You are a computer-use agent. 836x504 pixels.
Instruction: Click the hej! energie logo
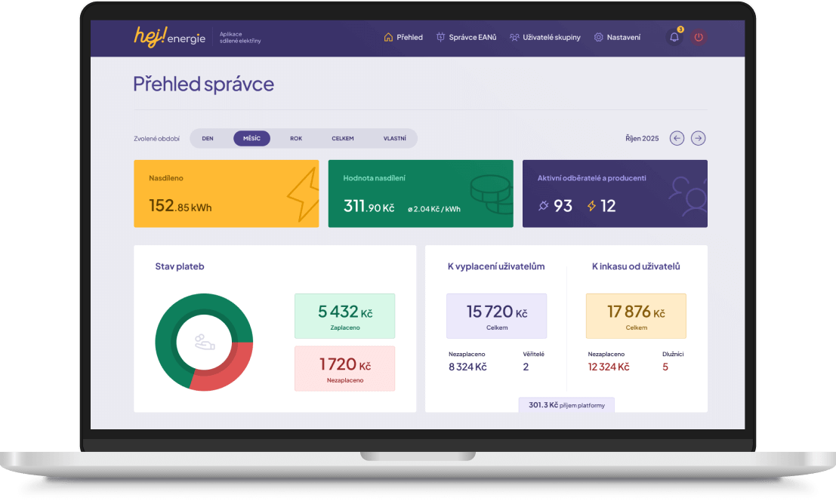[x=169, y=36]
